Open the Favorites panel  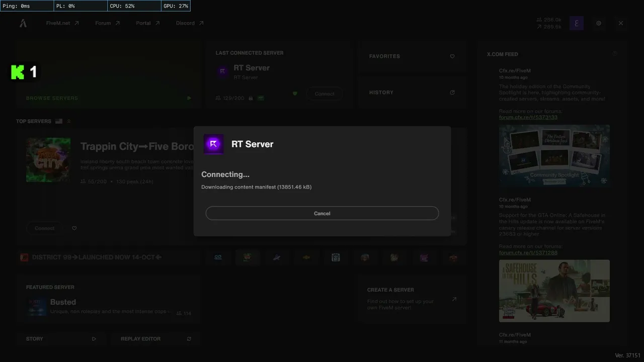(x=412, y=56)
